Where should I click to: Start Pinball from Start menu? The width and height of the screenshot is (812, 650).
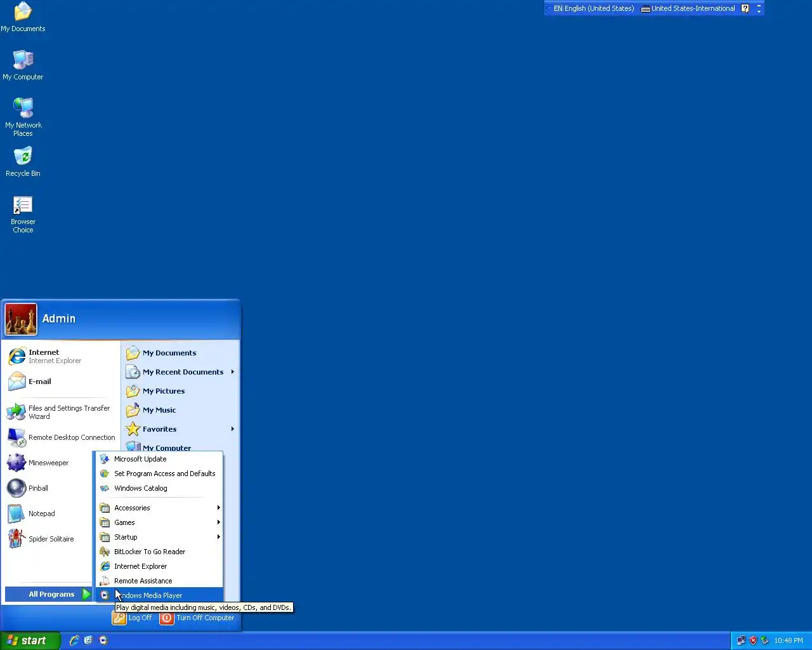tap(48, 488)
